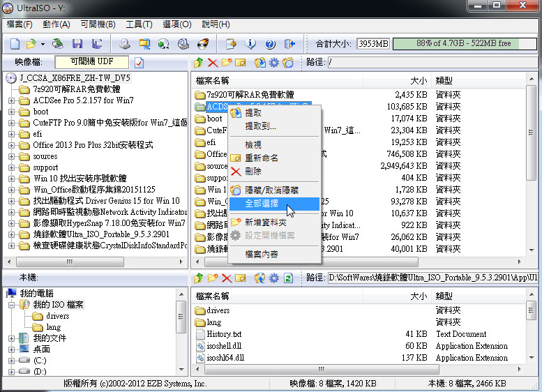This screenshot has width=542, height=392.
Task: Open the recent files dropdown arrow beside Open
Action: 43,44
